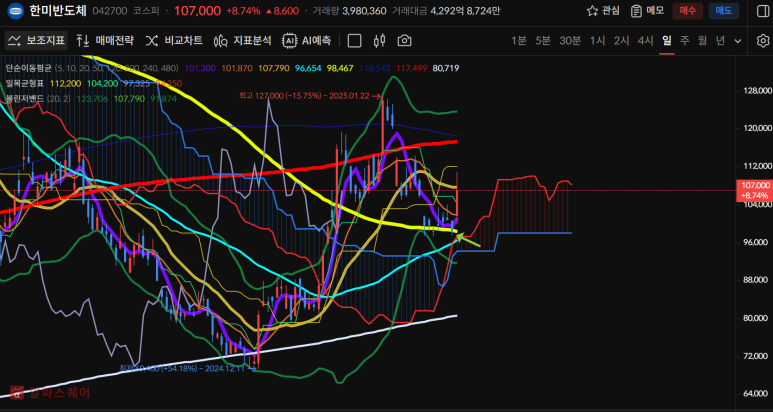Open 매매전략 trading strategy

coord(105,40)
